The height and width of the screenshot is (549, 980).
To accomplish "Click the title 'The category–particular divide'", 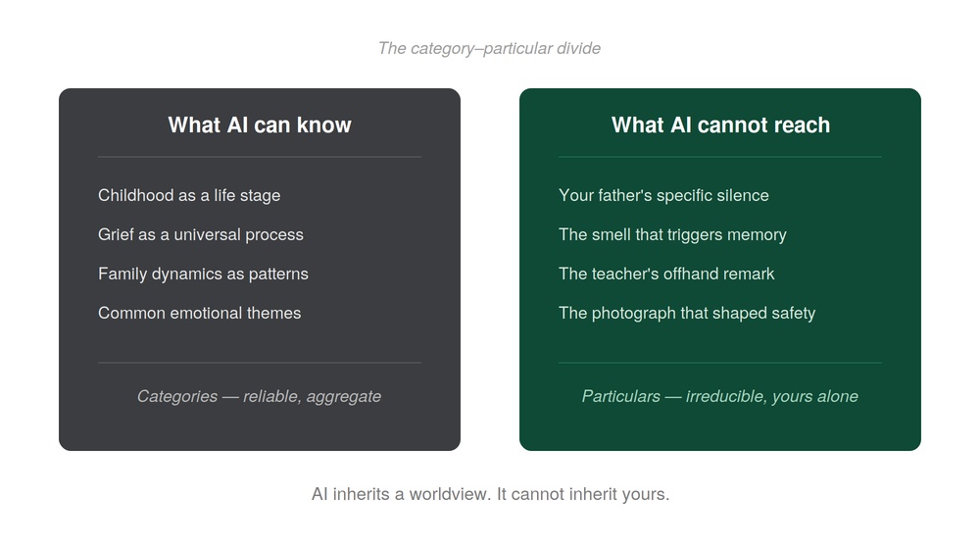I will (x=489, y=48).
